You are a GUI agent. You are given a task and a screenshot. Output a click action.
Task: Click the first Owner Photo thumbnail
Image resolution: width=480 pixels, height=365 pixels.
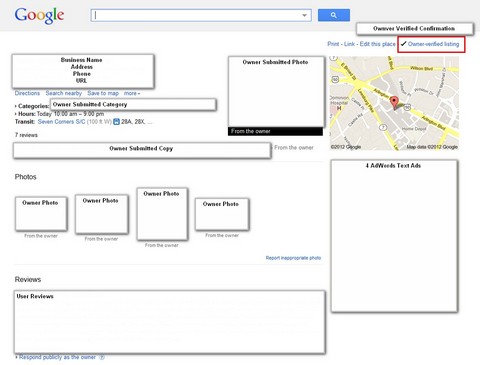(x=41, y=214)
